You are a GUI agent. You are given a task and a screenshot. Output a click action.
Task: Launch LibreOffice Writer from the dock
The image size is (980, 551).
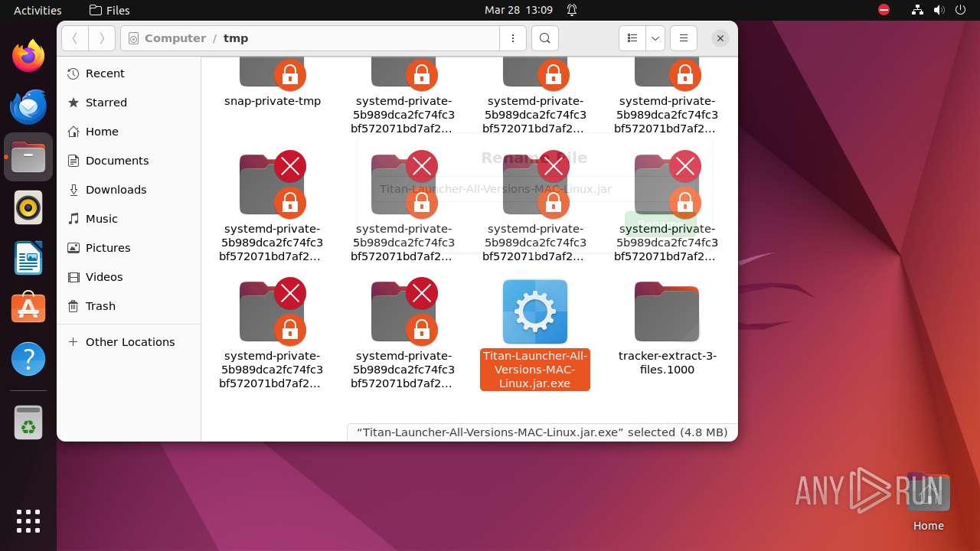(x=28, y=258)
